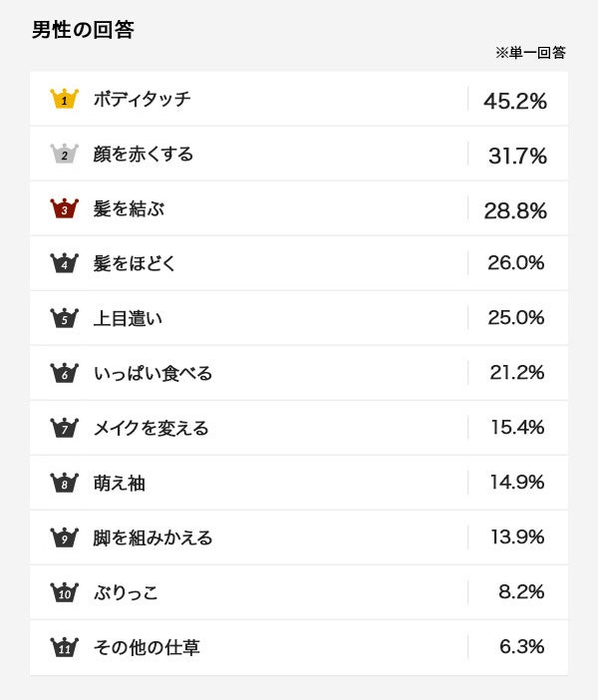Click the その他の仕草 row label
Screen dimensions: 598x700
pyautogui.click(x=147, y=647)
